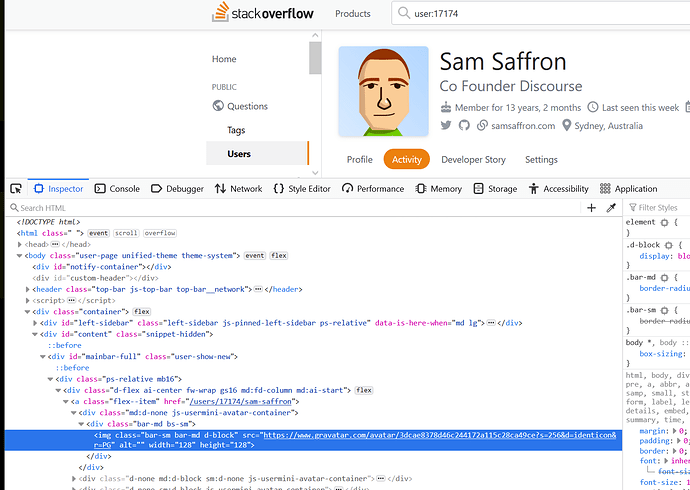690x490 pixels.
Task: Click the globe icon next to Questions
Action: click(x=218, y=106)
